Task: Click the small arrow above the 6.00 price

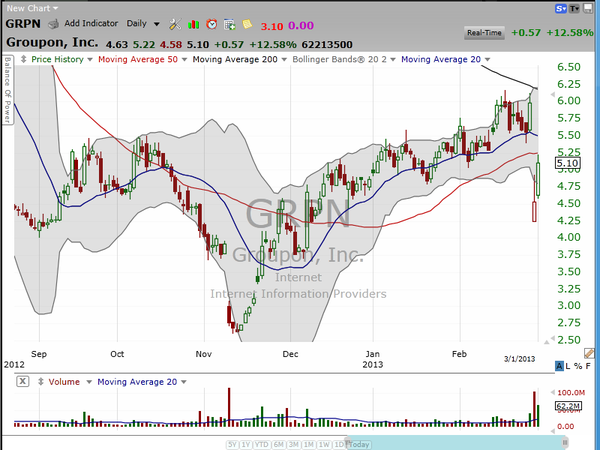Action: (x=552, y=94)
